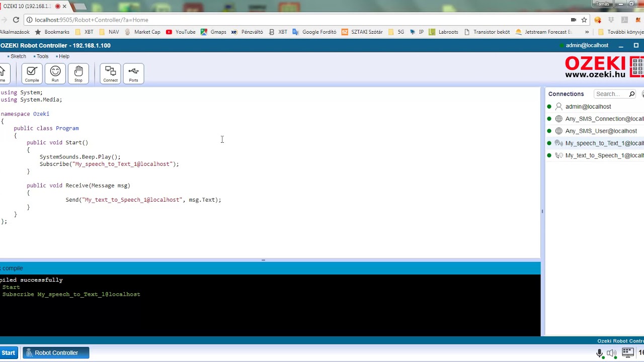This screenshot has height=362, width=644.
Task: Click the splitter handle above the console
Action: (x=263, y=260)
